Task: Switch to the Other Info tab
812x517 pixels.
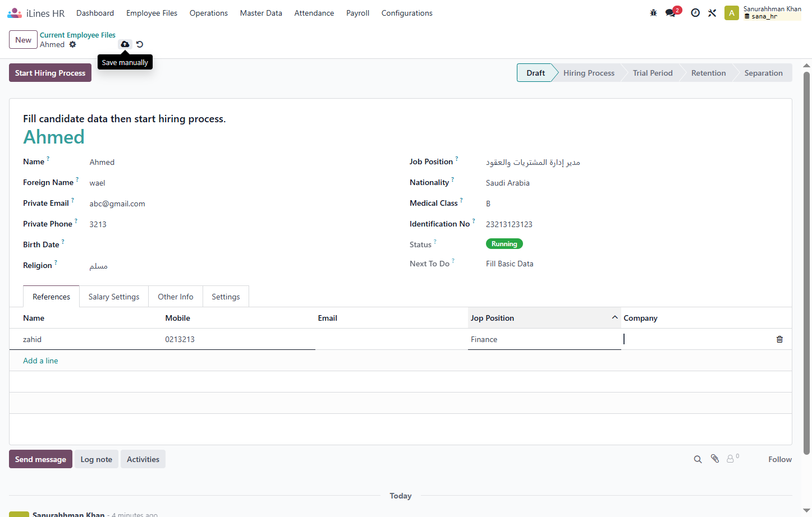Action: pyautogui.click(x=176, y=297)
